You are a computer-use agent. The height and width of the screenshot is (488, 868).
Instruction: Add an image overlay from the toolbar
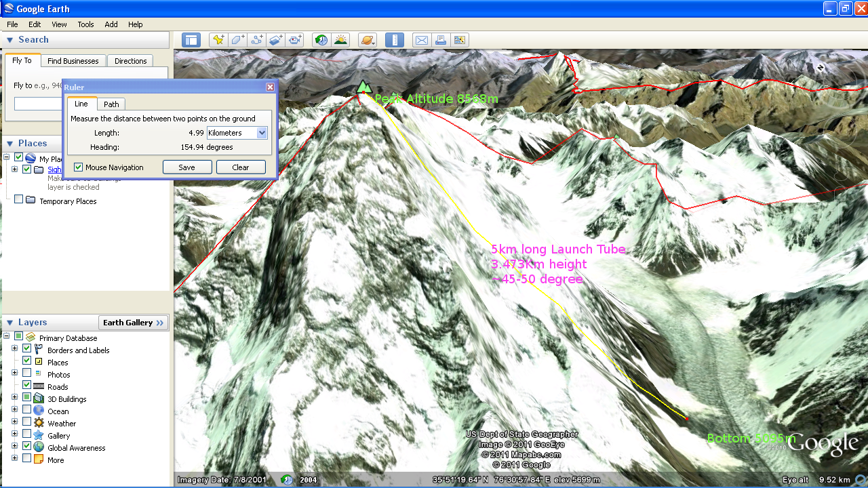coord(275,40)
